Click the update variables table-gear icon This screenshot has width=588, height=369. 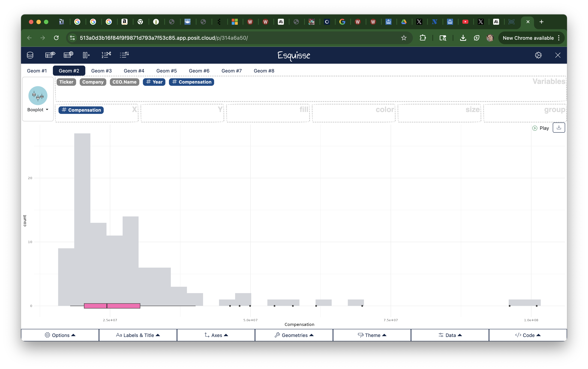[68, 55]
